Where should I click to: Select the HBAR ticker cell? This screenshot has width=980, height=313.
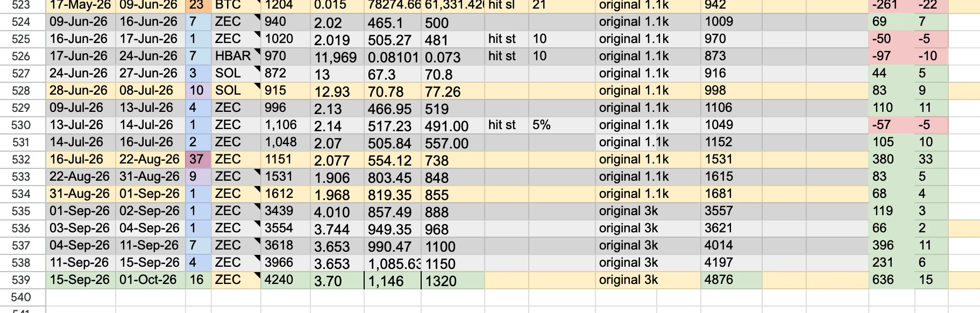(x=236, y=56)
